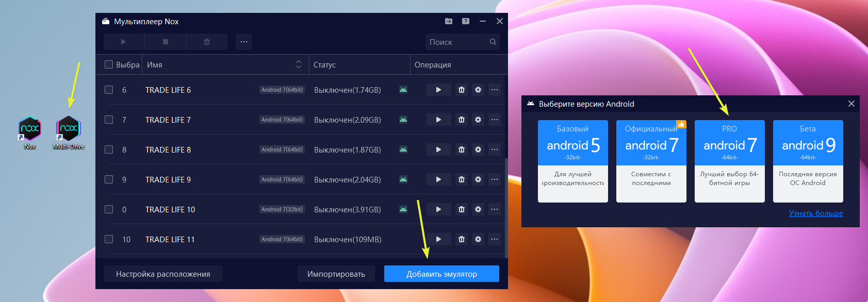This screenshot has width=868, height=302.
Task: Open settings gear for TRADE LIFE 8
Action: coord(478,149)
